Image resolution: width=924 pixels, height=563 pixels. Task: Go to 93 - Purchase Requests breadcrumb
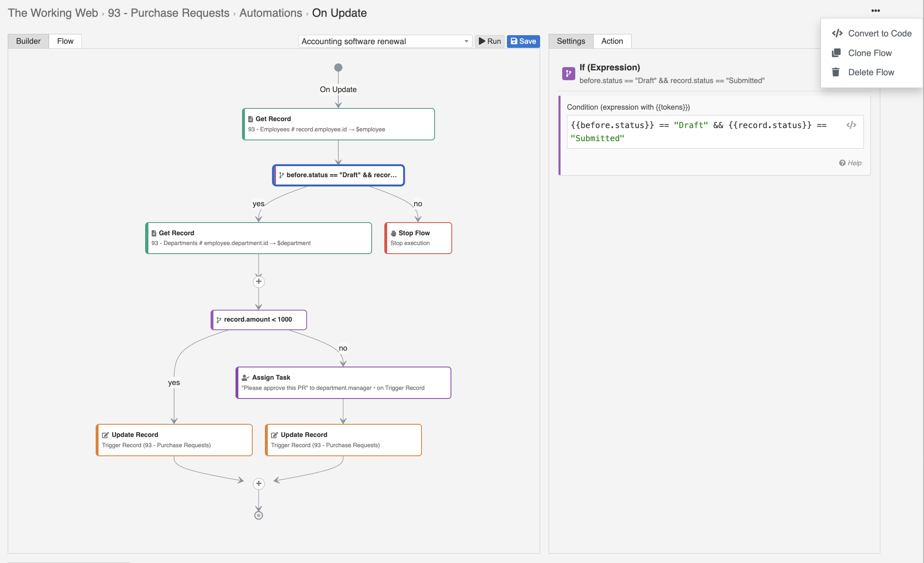168,13
